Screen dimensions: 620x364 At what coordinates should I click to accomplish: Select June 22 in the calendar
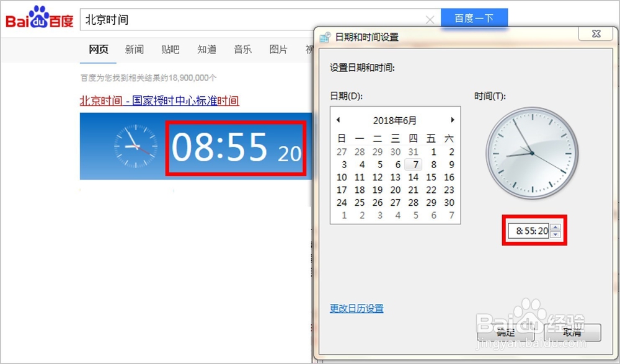coord(432,190)
